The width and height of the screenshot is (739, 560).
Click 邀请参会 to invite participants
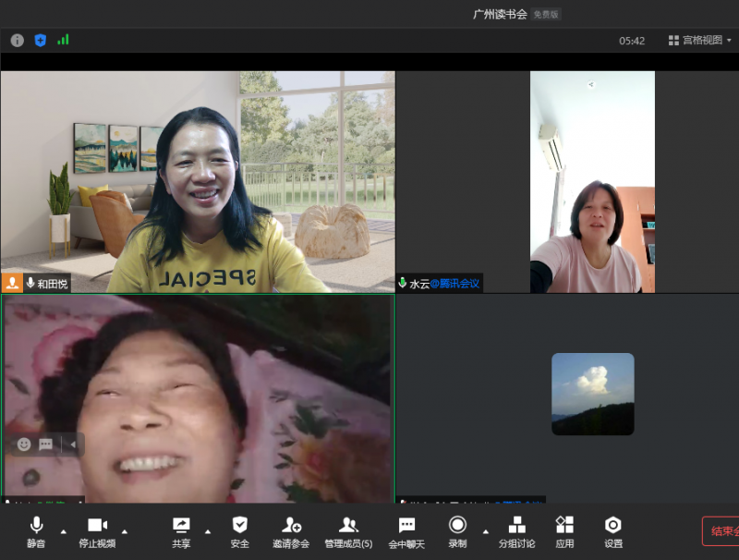click(x=291, y=531)
